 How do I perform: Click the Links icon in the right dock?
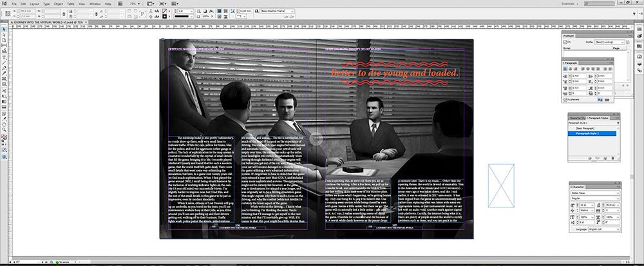639,70
